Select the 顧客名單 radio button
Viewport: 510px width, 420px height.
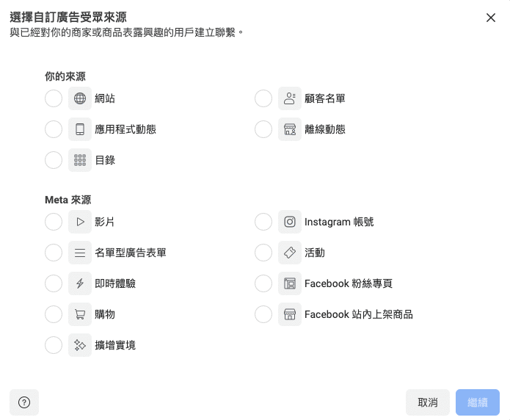(x=263, y=98)
